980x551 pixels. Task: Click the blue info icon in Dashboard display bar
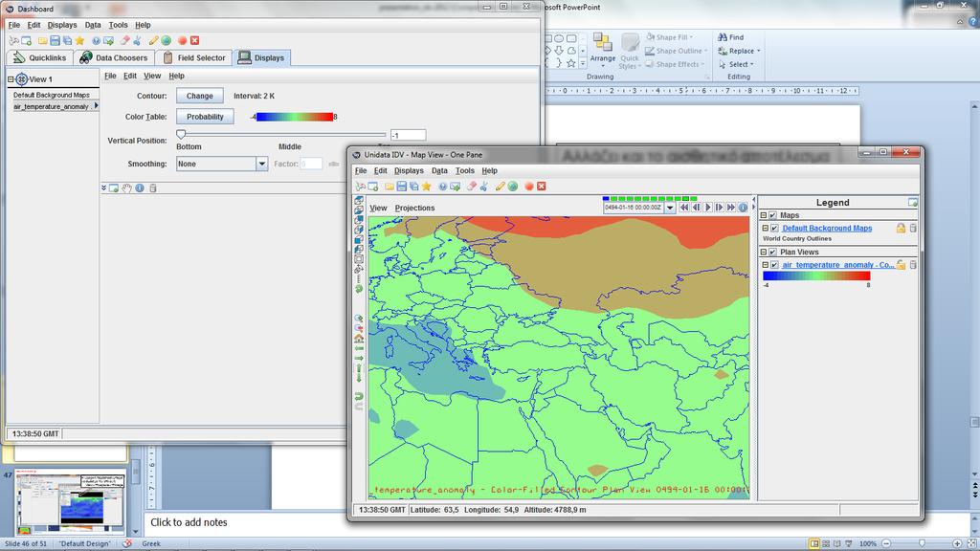pos(140,188)
